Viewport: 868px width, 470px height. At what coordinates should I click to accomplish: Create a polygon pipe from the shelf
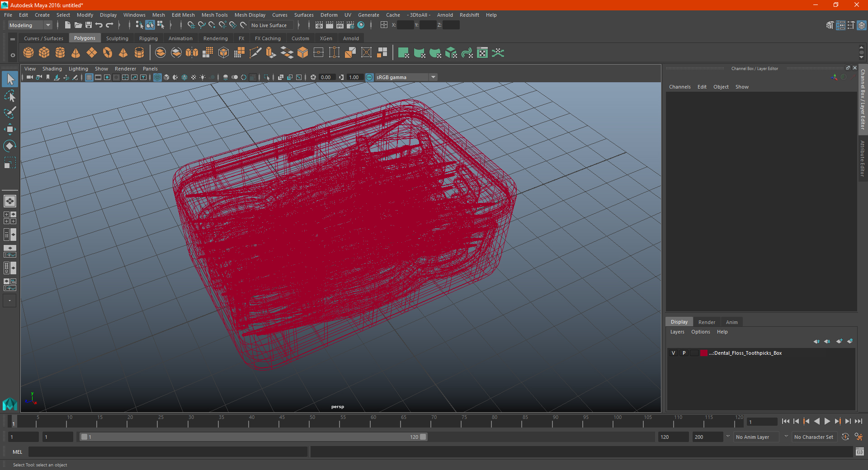pyautogui.click(x=139, y=53)
